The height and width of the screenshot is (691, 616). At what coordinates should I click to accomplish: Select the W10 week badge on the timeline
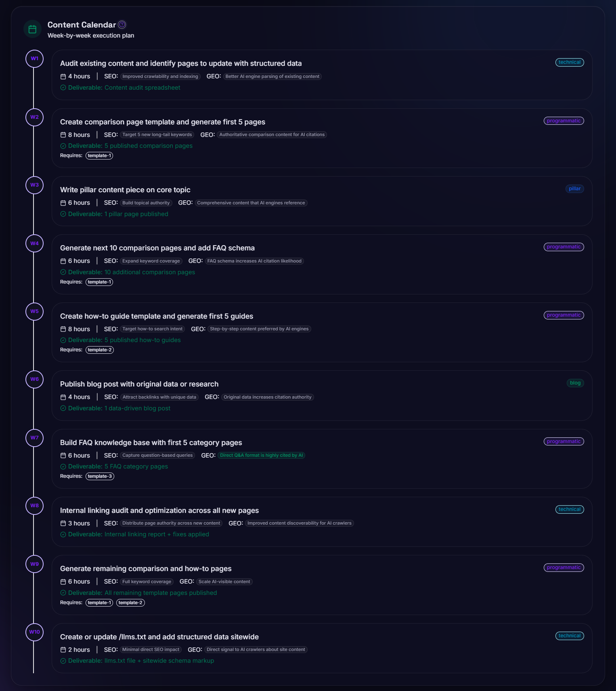tap(34, 632)
